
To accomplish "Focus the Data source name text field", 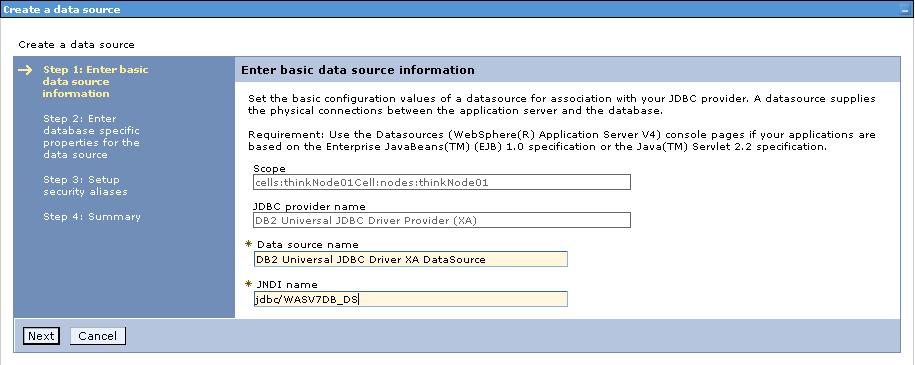I will click(410, 259).
